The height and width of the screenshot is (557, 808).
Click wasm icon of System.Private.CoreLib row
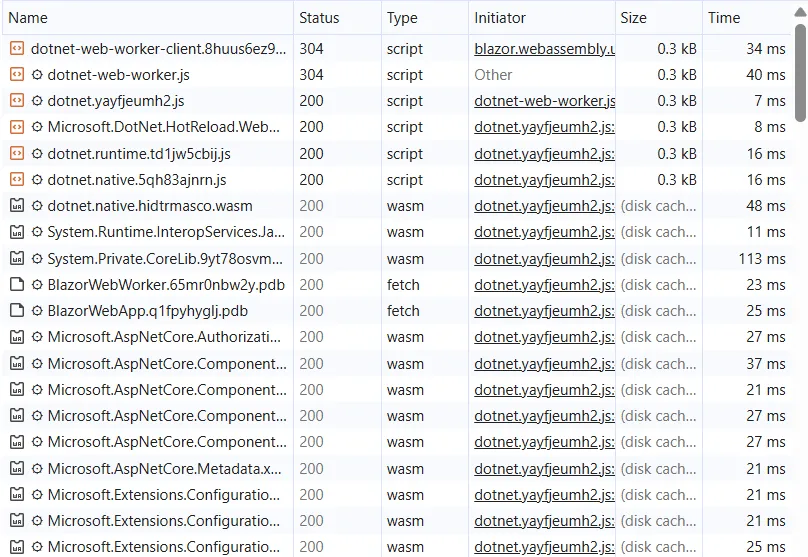17,259
